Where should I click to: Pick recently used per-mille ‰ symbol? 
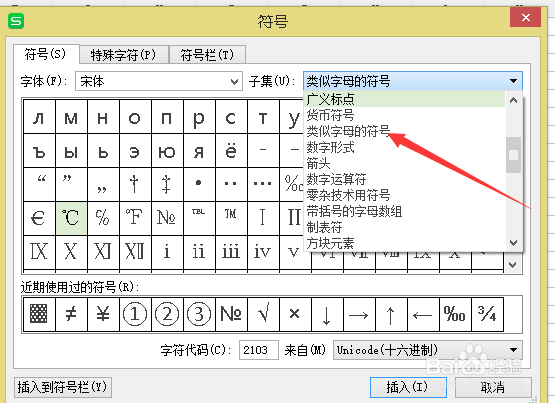(x=455, y=314)
